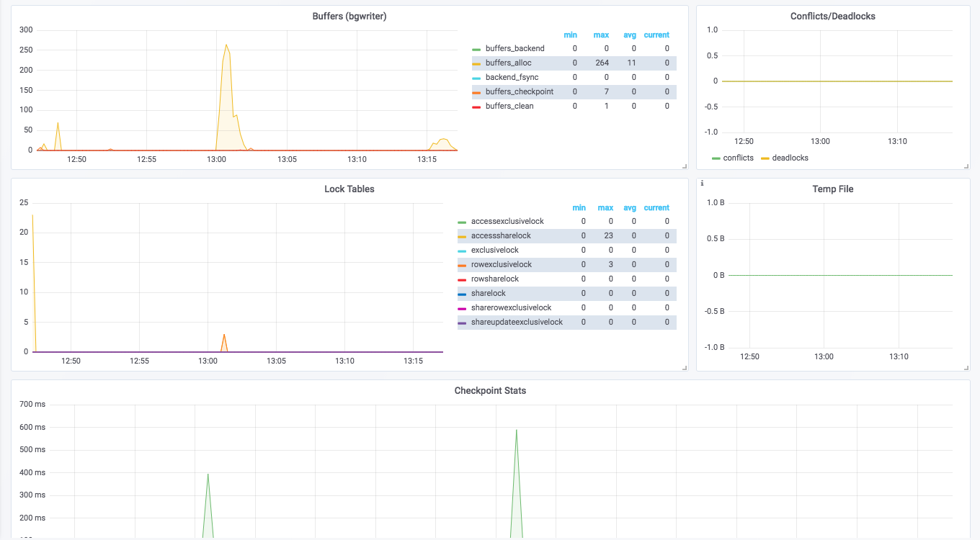Click the sharelock blue legend color marker
The height and width of the screenshot is (540, 980).
pos(462,294)
